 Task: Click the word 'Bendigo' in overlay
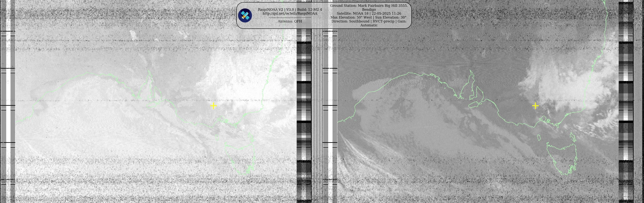coord(369,9)
